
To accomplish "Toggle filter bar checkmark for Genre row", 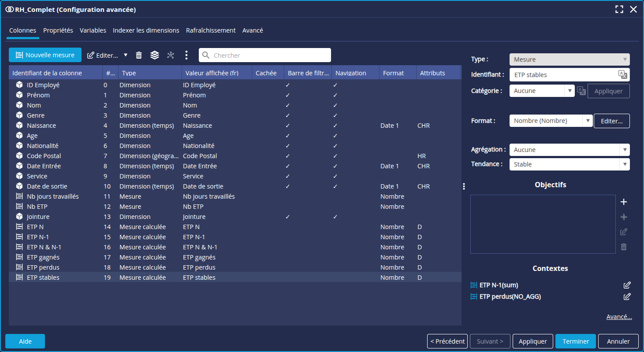I will 287,115.
